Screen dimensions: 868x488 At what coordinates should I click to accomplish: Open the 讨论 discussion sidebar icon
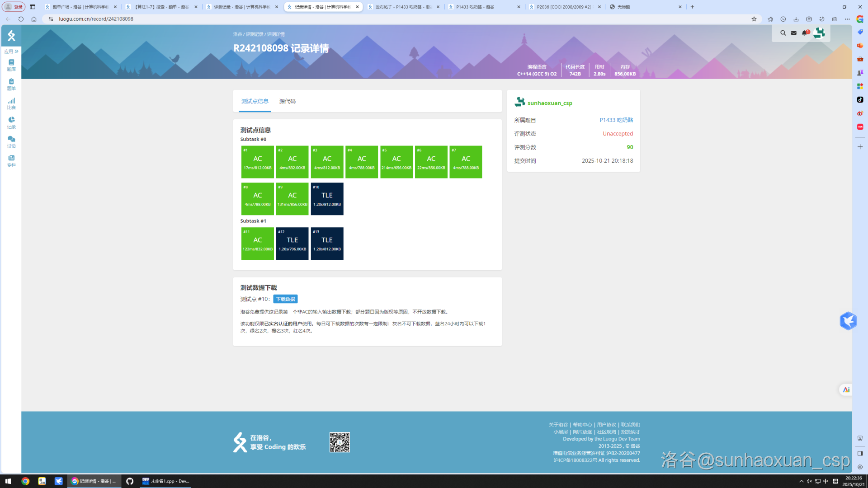(x=11, y=141)
